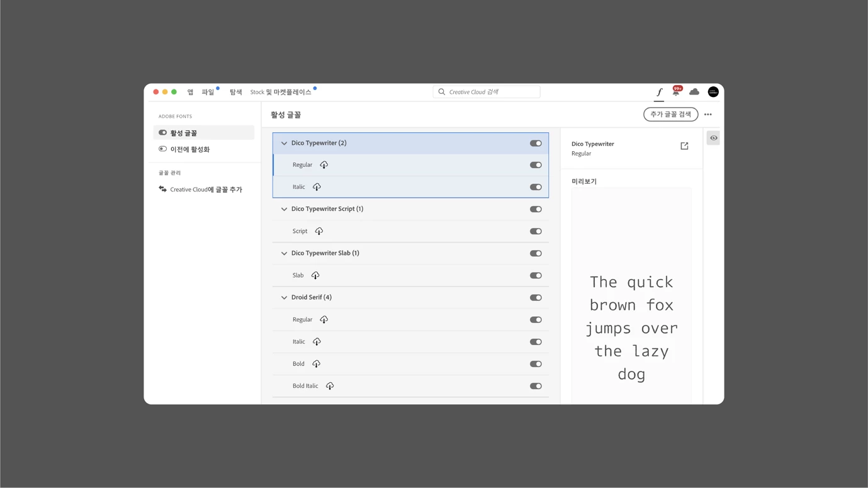Click the 활성 글꼴 sidebar toggle icon
The width and height of the screenshot is (868, 488).
pos(162,133)
